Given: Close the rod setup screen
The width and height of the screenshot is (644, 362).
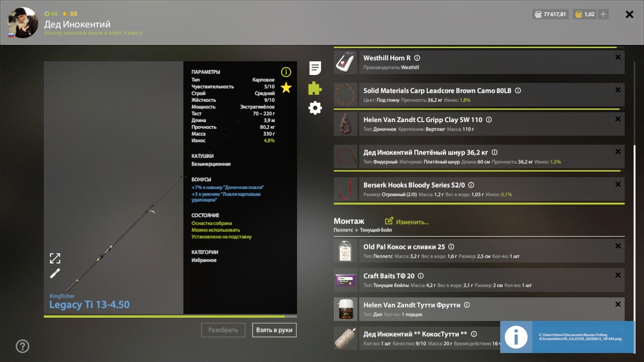Looking at the screenshot, I should [629, 14].
